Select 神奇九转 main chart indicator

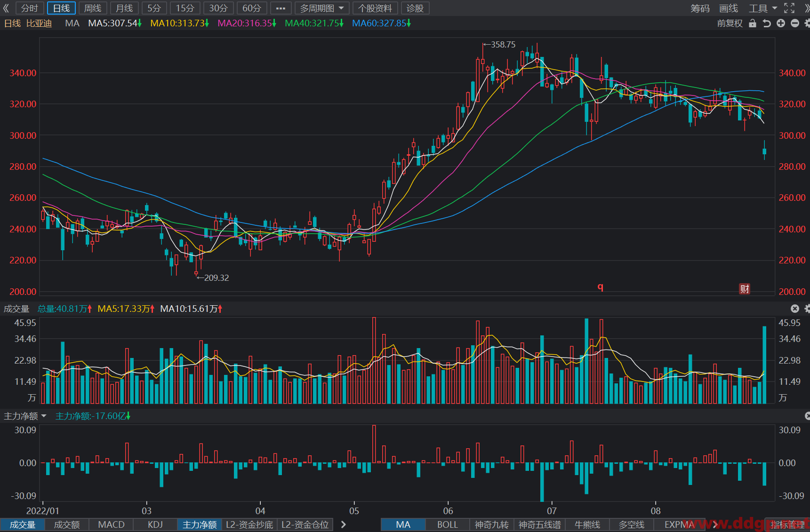point(492,524)
